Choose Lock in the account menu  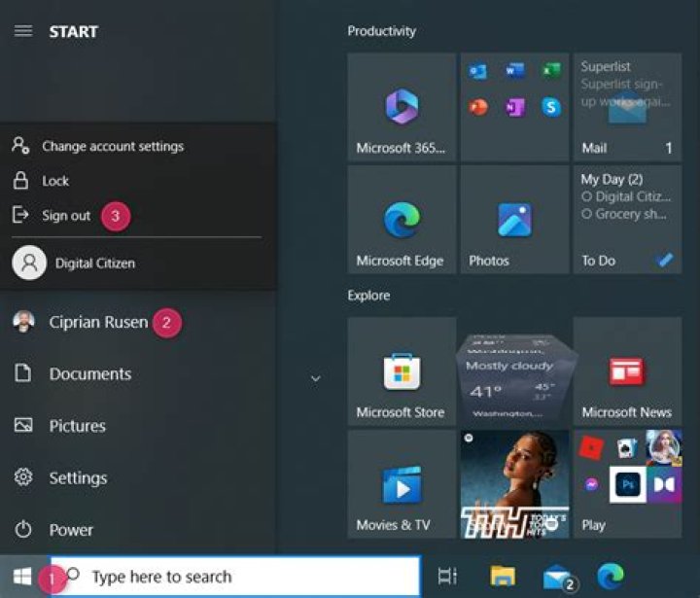pyautogui.click(x=55, y=181)
